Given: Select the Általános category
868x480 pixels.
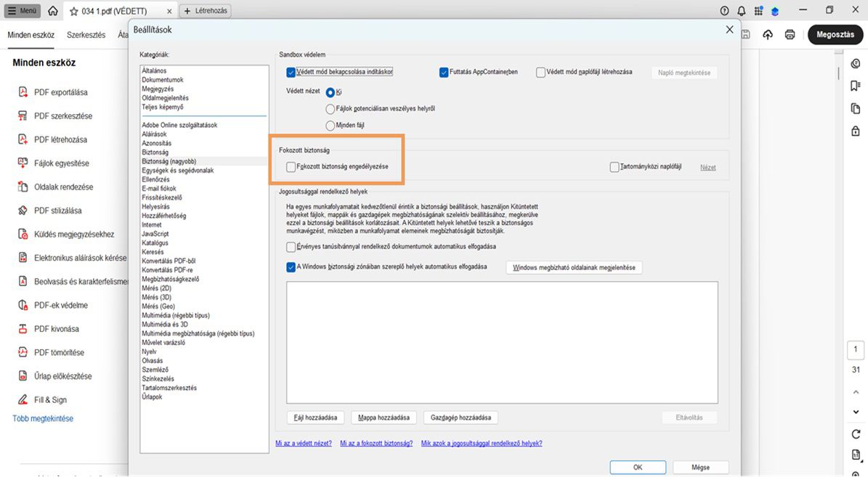Looking at the screenshot, I should 154,71.
